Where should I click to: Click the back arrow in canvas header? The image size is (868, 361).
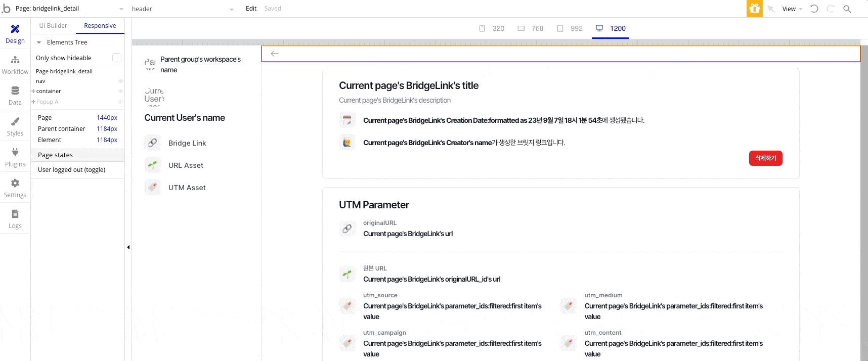point(275,54)
